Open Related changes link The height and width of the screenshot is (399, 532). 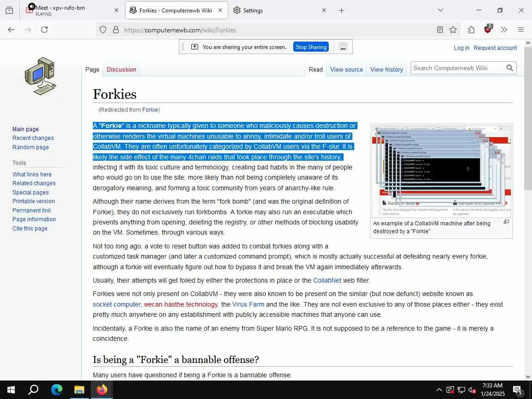(34, 183)
